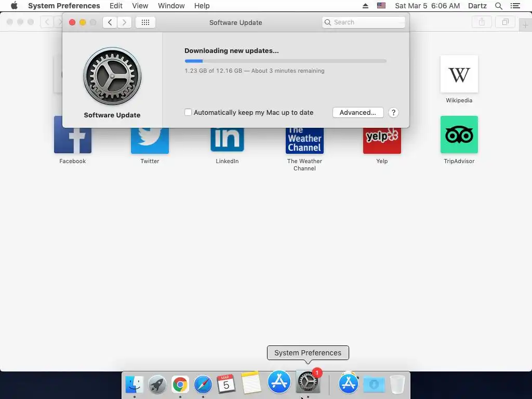Open Notification Center list icon

[515, 6]
